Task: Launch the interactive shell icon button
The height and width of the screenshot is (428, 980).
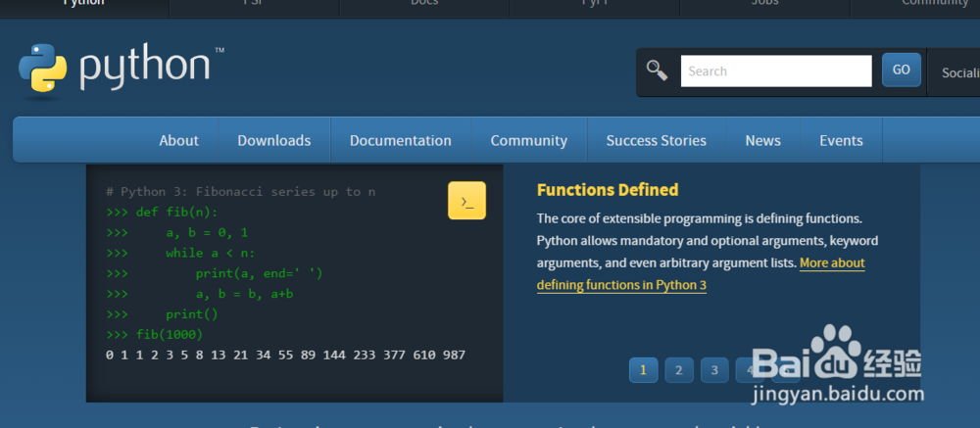Action: point(466,201)
